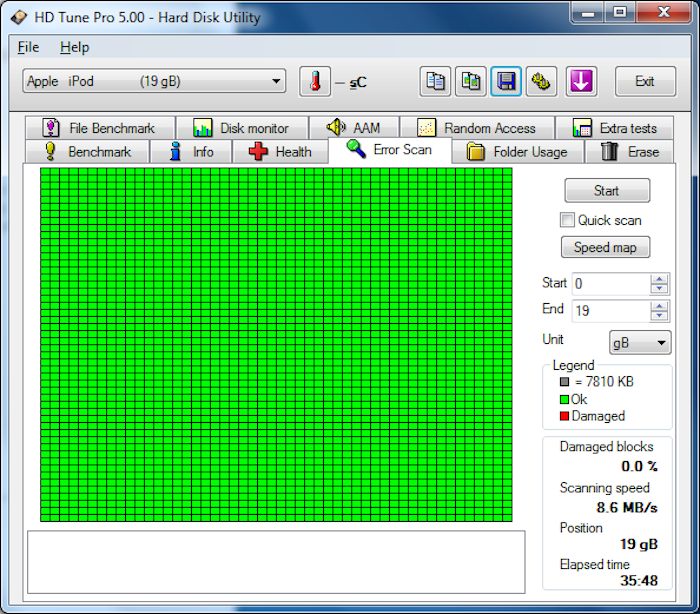Click the '35:48' elapsed time value
Viewport: 700px width, 614px height.
tap(639, 581)
